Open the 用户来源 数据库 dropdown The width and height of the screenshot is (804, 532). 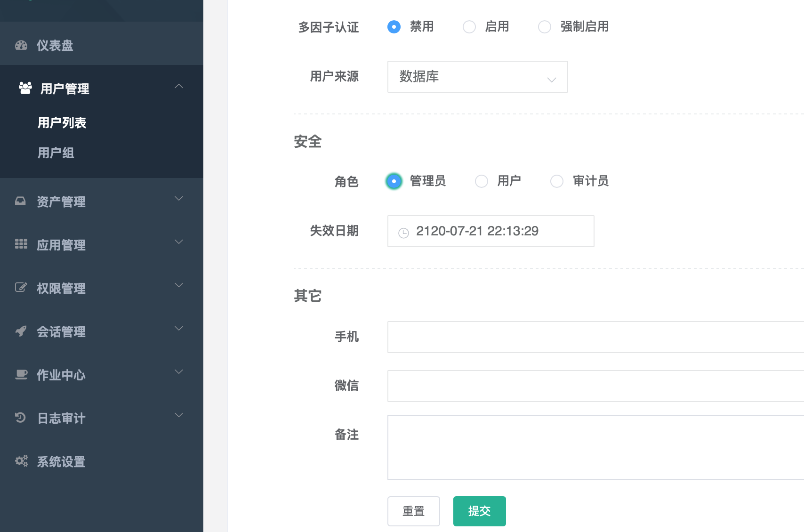478,77
